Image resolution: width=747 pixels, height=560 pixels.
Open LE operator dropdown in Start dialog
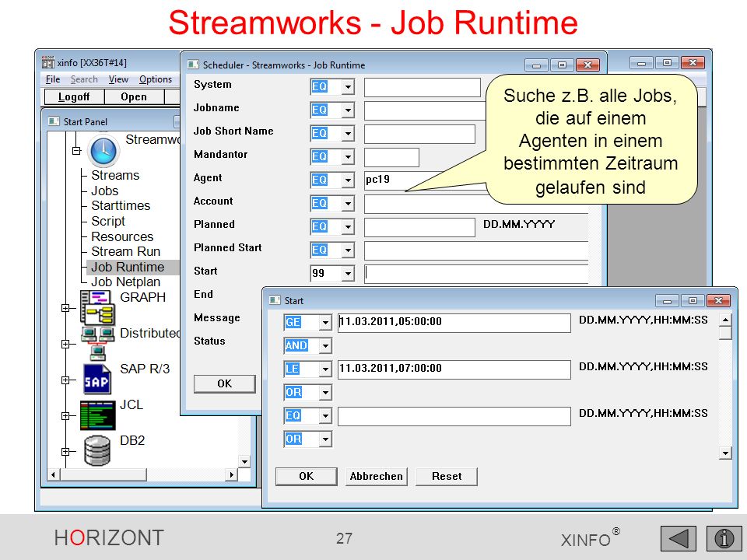click(325, 369)
